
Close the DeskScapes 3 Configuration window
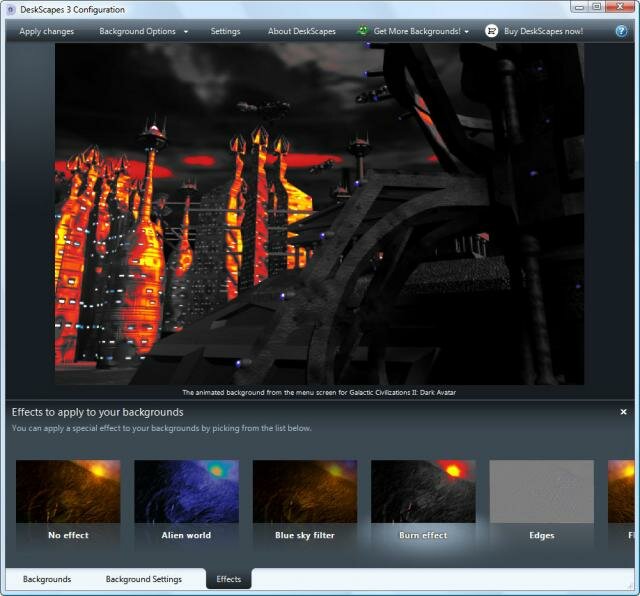tap(620, 7)
